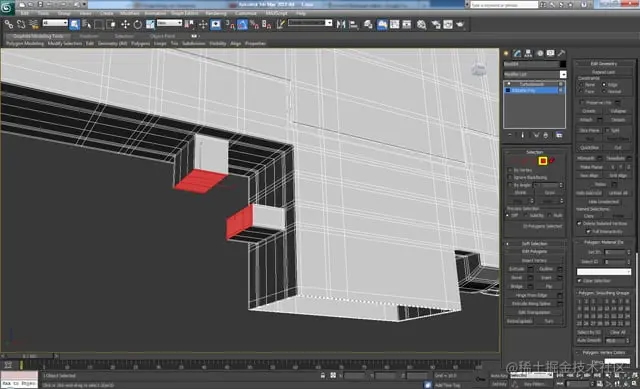Viewport: 640px width, 389px height.
Task: Click the Hide Unselected button
Action: click(604, 202)
